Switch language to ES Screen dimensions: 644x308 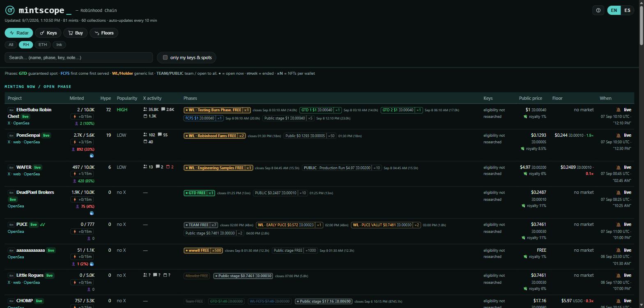627,10
